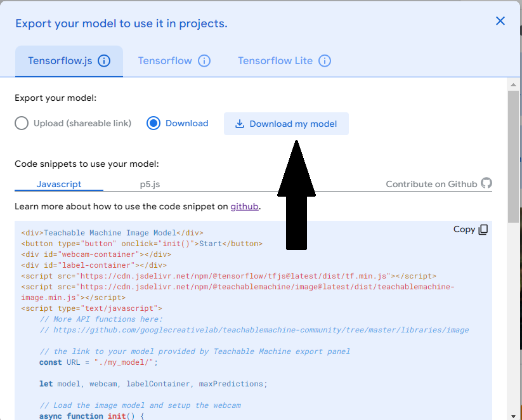Click the 'text/javascript' script tag line
The image size is (522, 420).
(x=91, y=308)
